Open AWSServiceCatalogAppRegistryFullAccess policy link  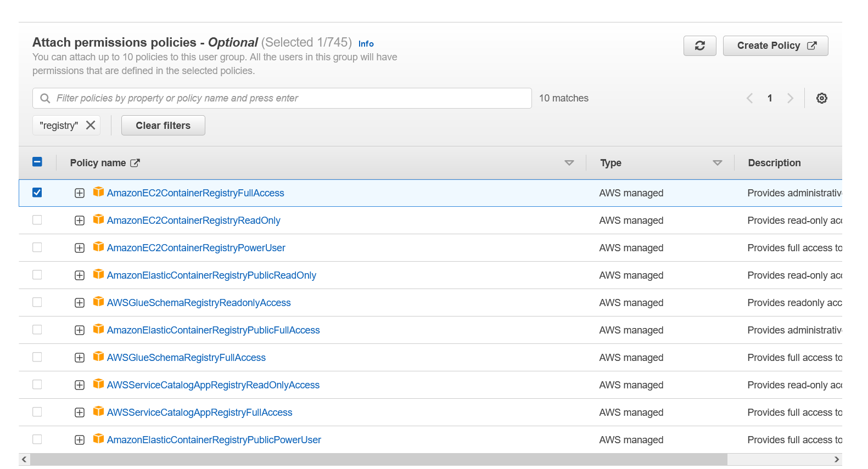point(199,413)
